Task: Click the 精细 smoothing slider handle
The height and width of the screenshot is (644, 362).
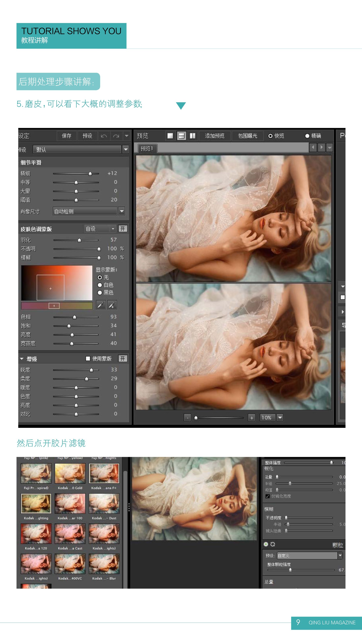Action: point(90,173)
